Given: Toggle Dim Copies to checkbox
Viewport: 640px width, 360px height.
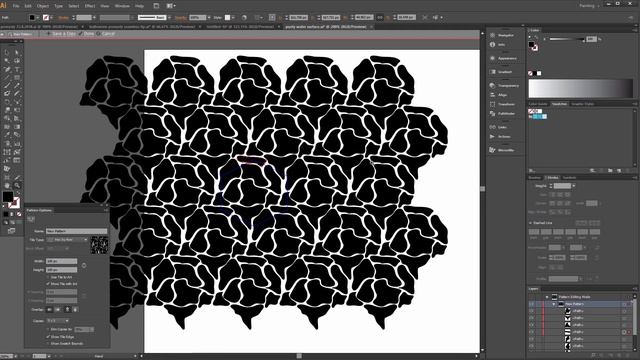Looking at the screenshot, I should pos(48,329).
